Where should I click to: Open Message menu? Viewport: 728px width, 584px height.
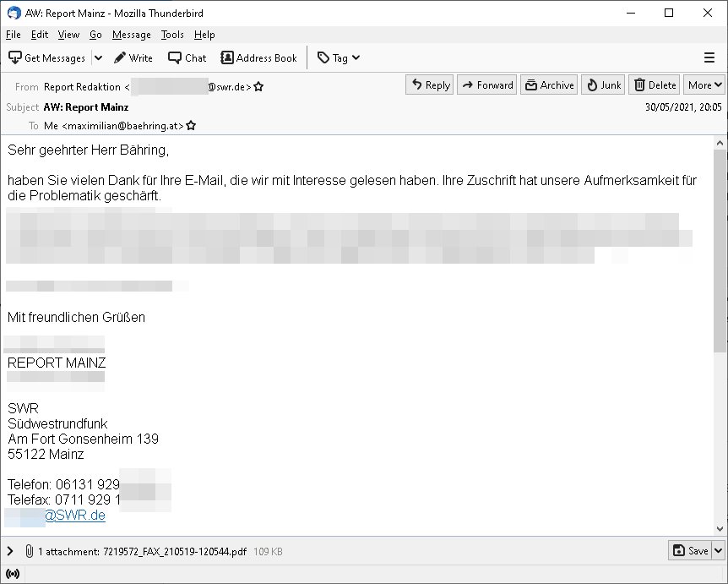[132, 35]
